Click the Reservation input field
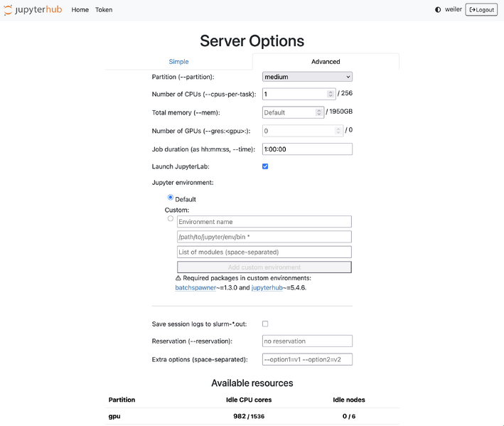 coord(307,341)
